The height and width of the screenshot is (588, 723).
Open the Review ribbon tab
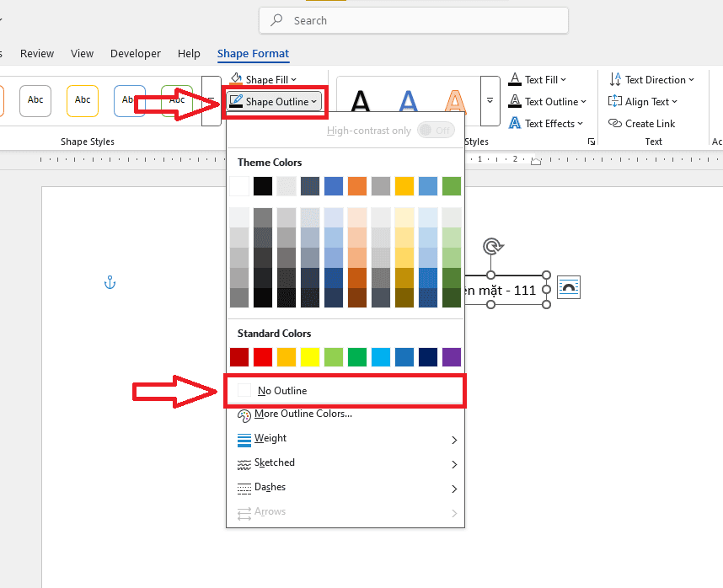click(x=37, y=54)
